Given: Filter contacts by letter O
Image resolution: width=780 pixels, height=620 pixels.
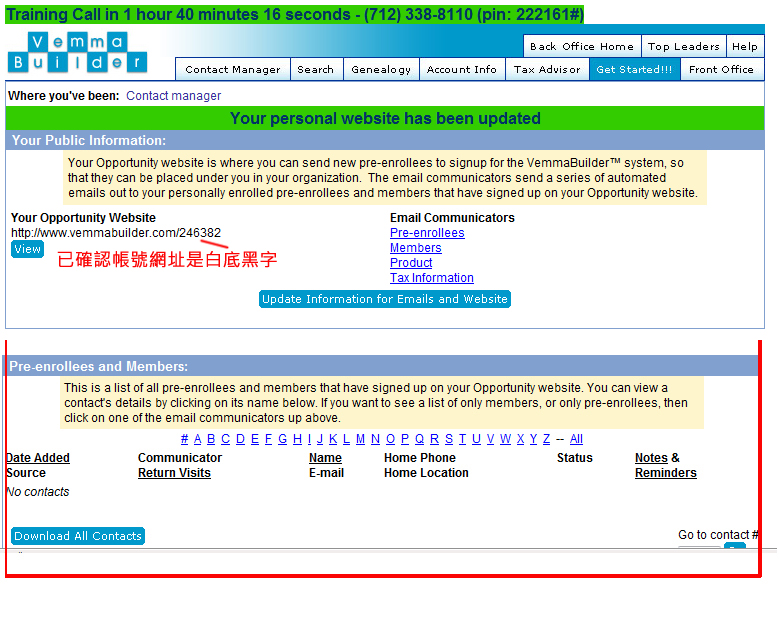Looking at the screenshot, I should tap(390, 439).
